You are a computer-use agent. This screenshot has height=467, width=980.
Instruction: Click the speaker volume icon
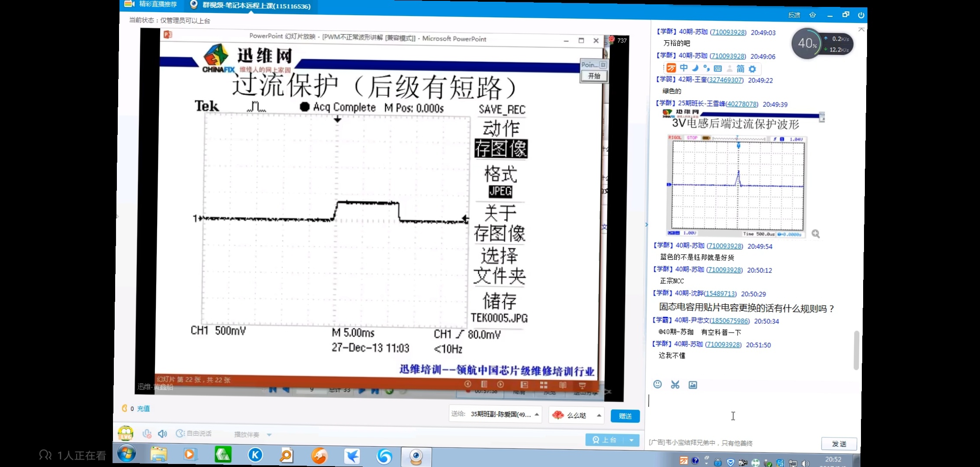pos(163,434)
